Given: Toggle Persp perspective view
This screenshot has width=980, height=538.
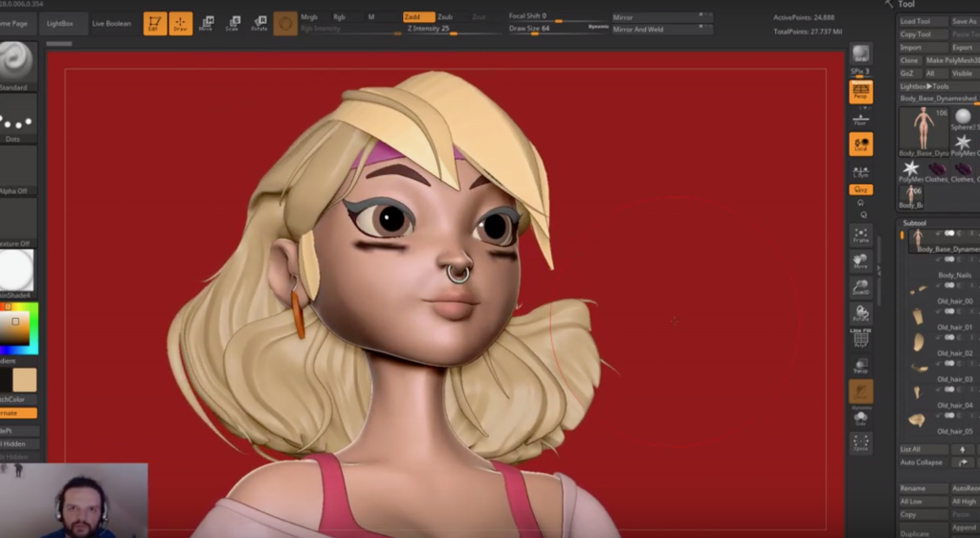Looking at the screenshot, I should [860, 92].
